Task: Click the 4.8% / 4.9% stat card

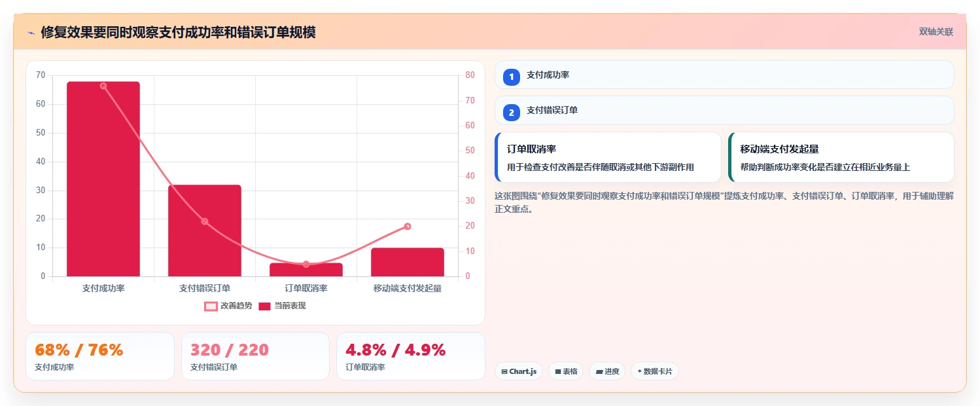Action: click(x=411, y=356)
